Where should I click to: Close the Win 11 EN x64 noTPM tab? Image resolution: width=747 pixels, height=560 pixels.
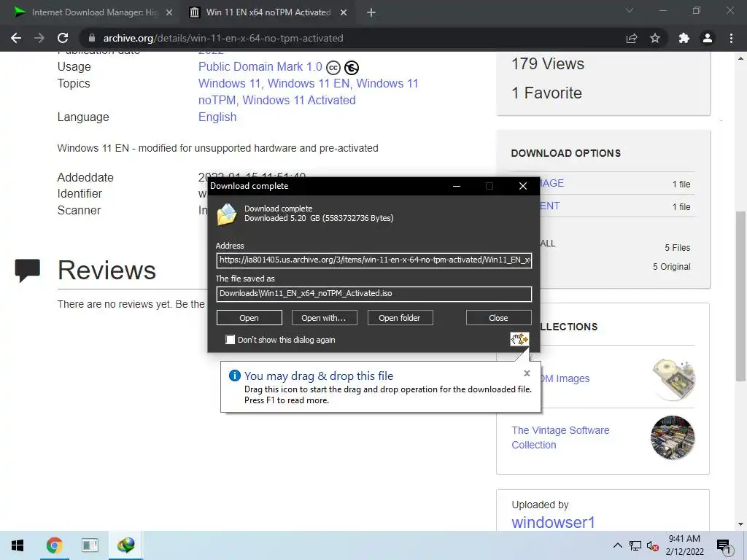coord(344,13)
